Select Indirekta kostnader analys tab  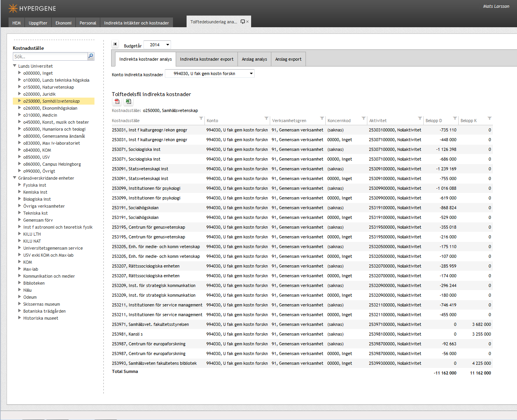(145, 59)
